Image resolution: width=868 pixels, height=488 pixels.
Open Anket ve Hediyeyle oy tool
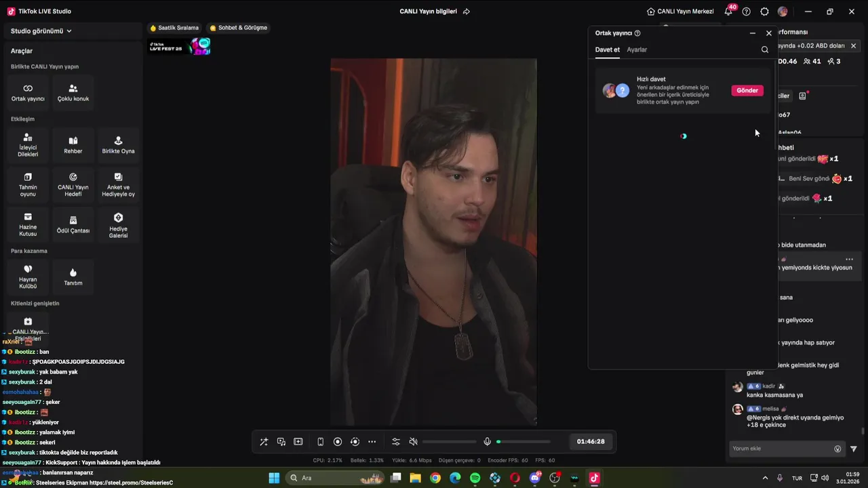coord(118,184)
